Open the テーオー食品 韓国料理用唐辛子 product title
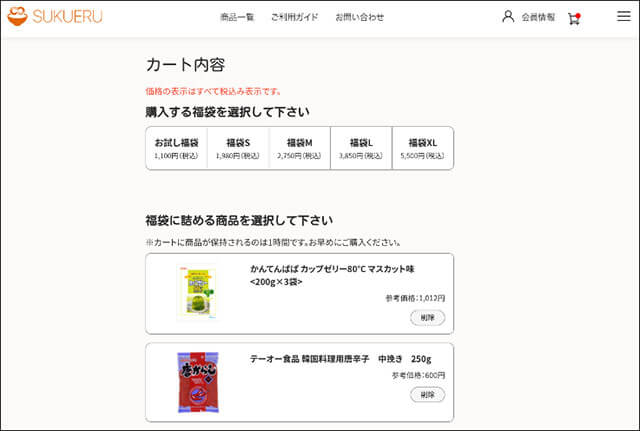The image size is (640, 431). point(340,358)
